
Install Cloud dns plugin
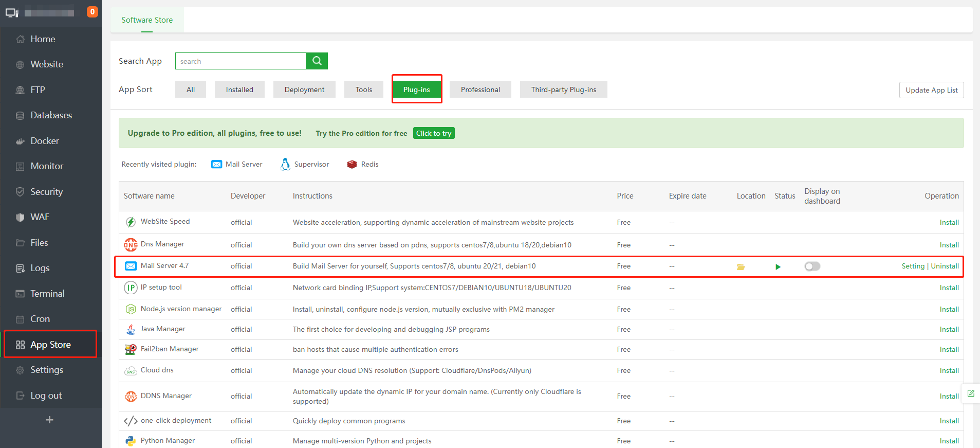pyautogui.click(x=949, y=370)
